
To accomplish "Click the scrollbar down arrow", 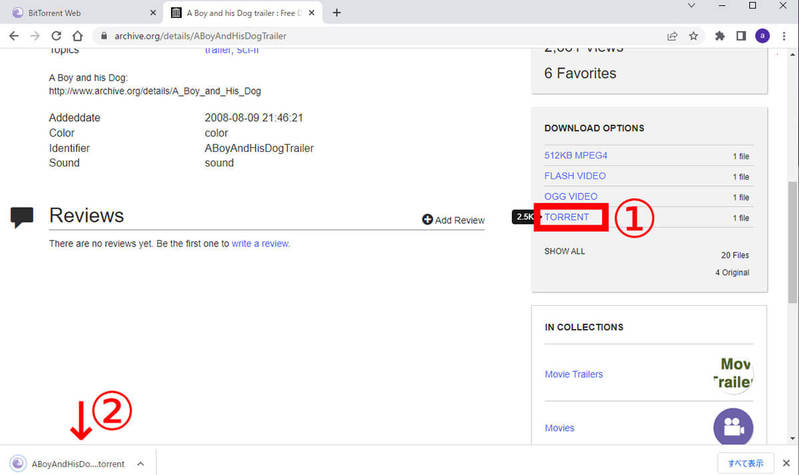I will tap(792, 438).
